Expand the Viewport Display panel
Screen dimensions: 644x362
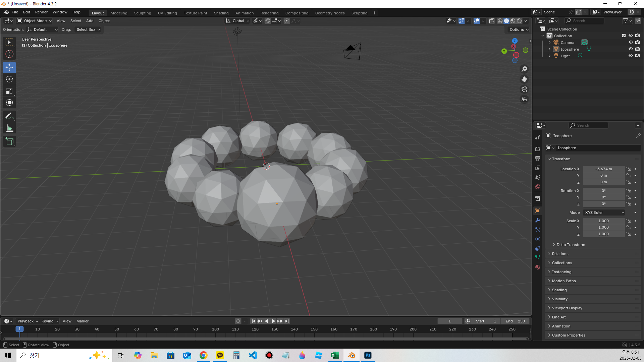pos(593,308)
